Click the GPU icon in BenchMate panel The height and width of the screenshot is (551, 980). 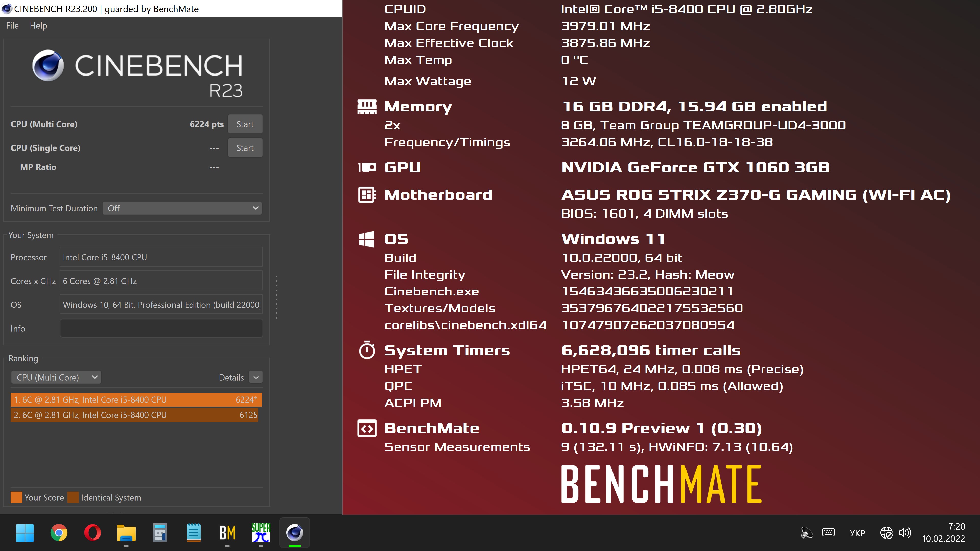pos(367,167)
